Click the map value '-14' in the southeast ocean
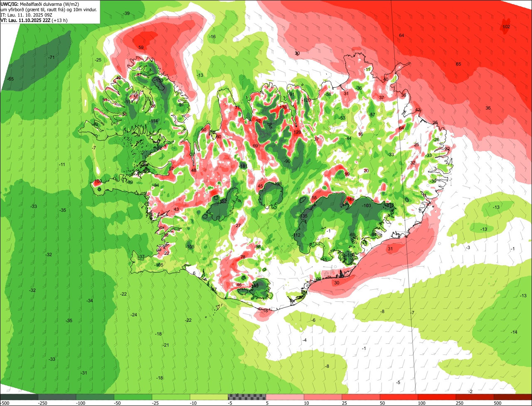532x406 pixels. [514, 332]
